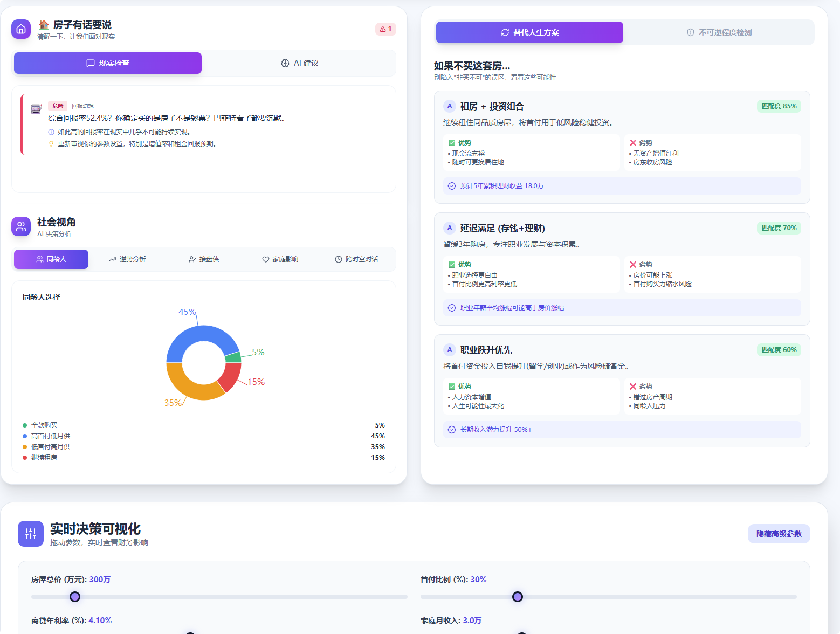Click the people icon next to 社会视角
This screenshot has height=634, width=840.
pos(21,226)
